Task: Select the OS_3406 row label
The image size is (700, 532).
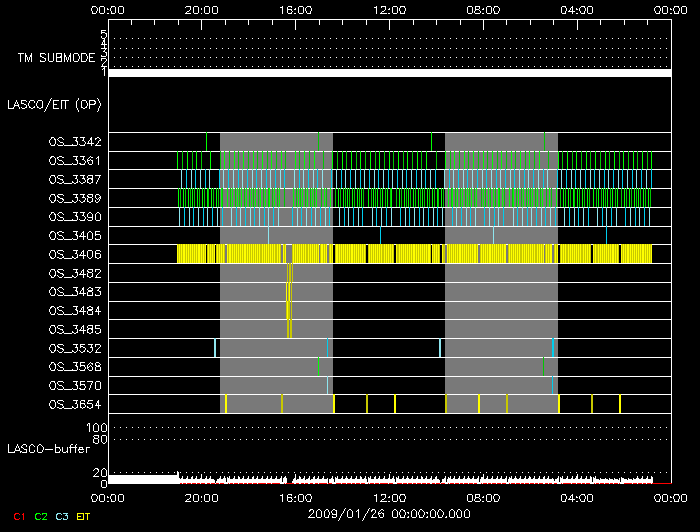Action: coord(75,254)
